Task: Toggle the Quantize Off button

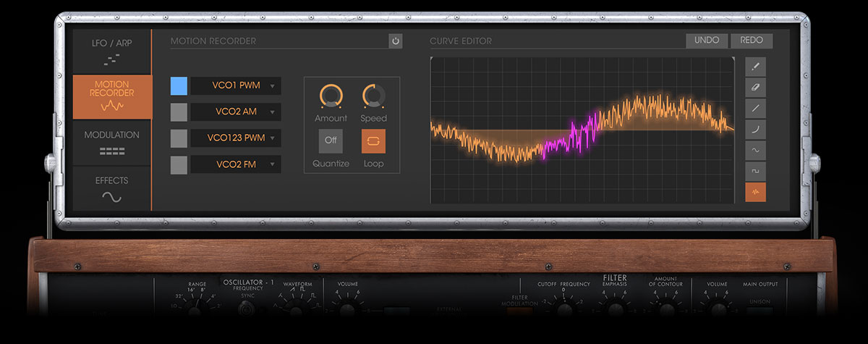Action: (331, 140)
